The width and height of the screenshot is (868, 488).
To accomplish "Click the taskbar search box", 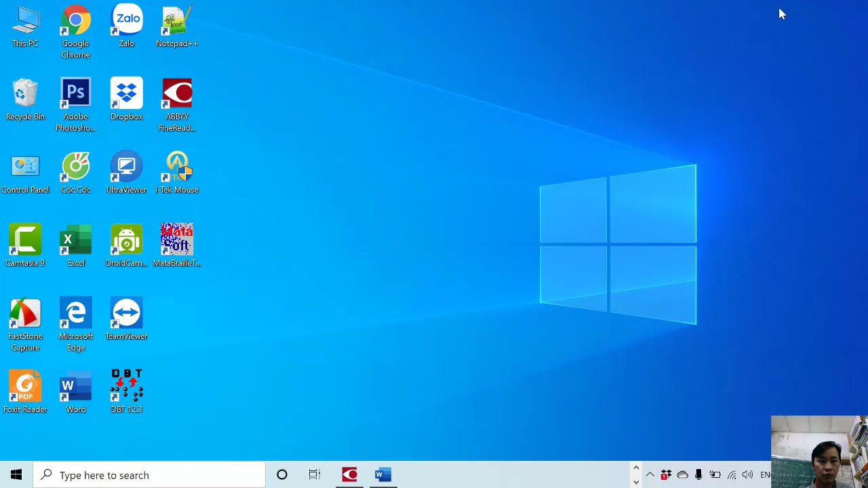I will [x=149, y=475].
